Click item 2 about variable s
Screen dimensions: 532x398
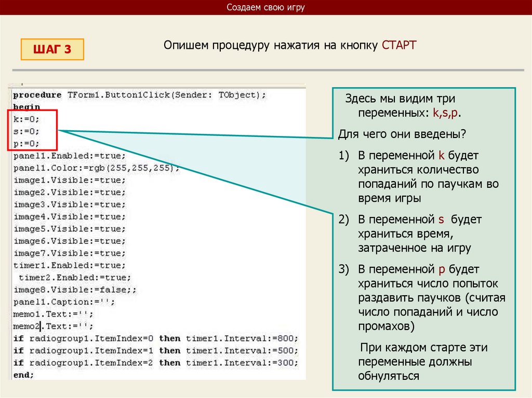410,234
